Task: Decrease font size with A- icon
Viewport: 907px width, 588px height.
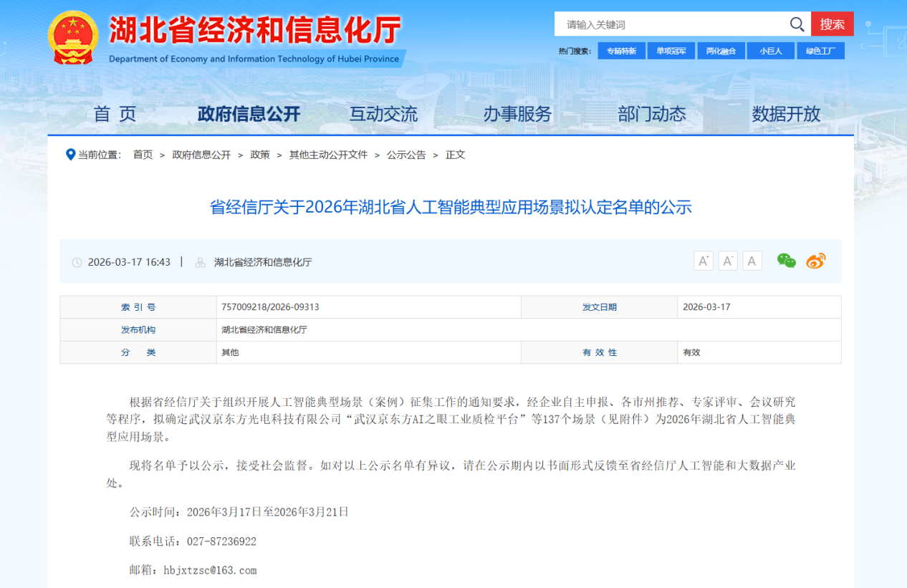Action: click(728, 261)
